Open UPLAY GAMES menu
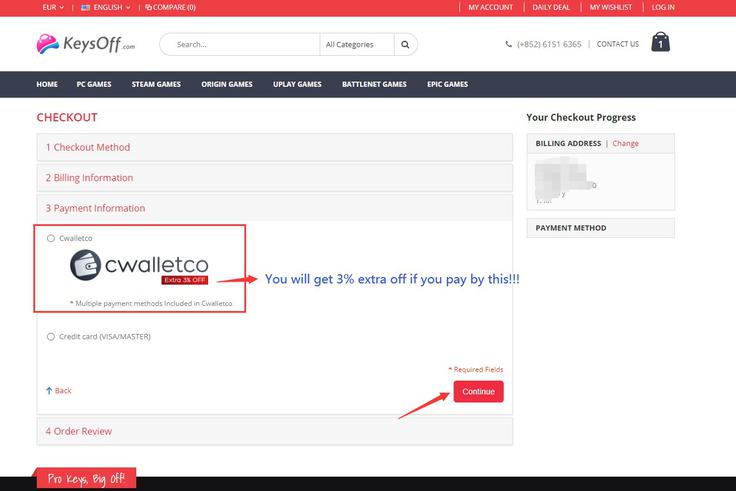The height and width of the screenshot is (491, 736). coord(297,84)
